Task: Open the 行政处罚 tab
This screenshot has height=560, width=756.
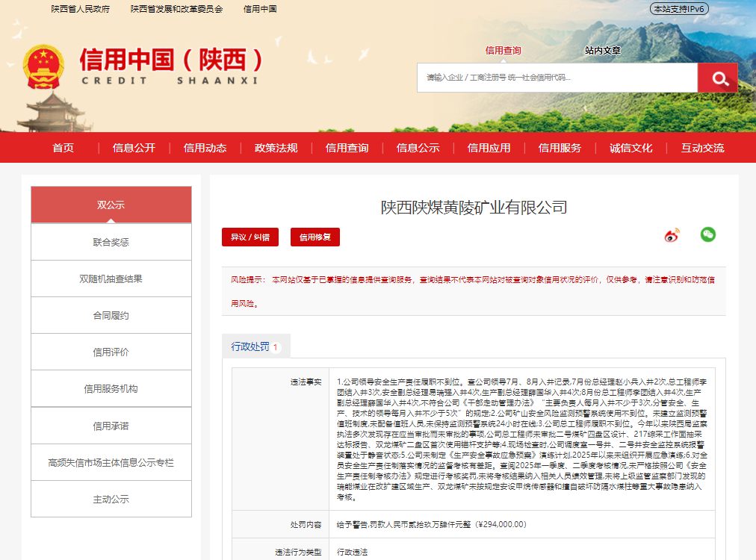Action: pos(255,346)
